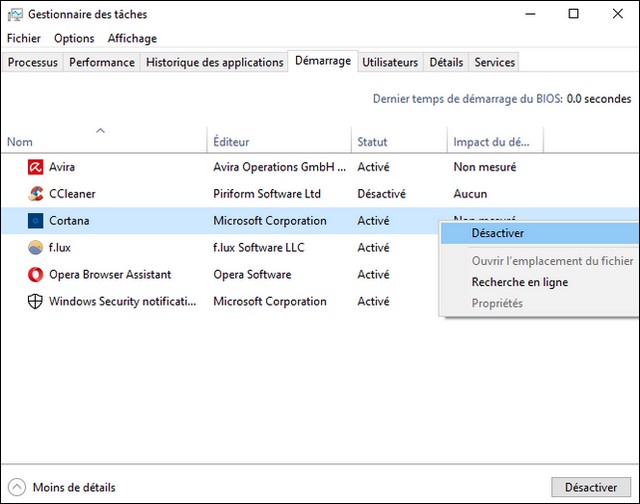The image size is (640, 504).
Task: Click Avira's Non mesuré impact cell
Action: 484,167
